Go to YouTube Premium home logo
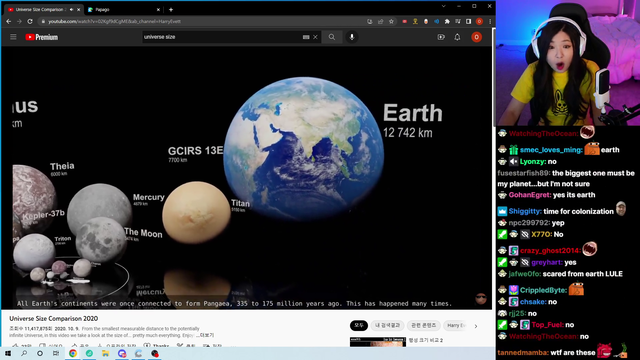The image size is (640, 360). pos(42,37)
